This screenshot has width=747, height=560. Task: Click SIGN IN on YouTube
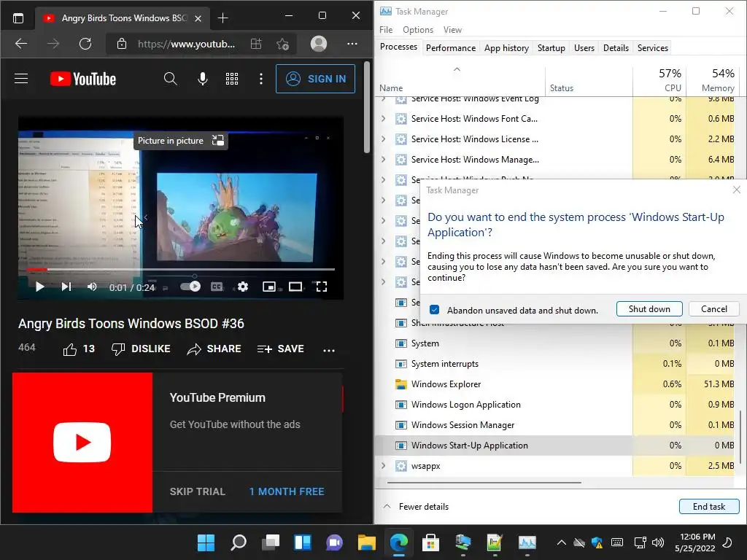(x=315, y=79)
